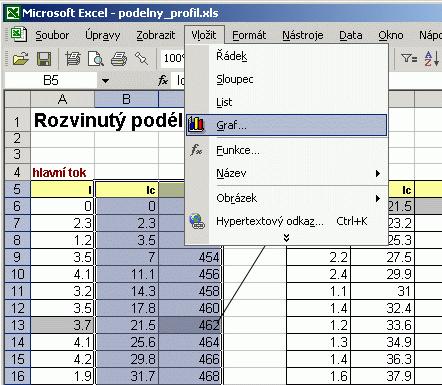
Task: Expand the Vložit menu's hidden items chevron
Action: coord(286,238)
